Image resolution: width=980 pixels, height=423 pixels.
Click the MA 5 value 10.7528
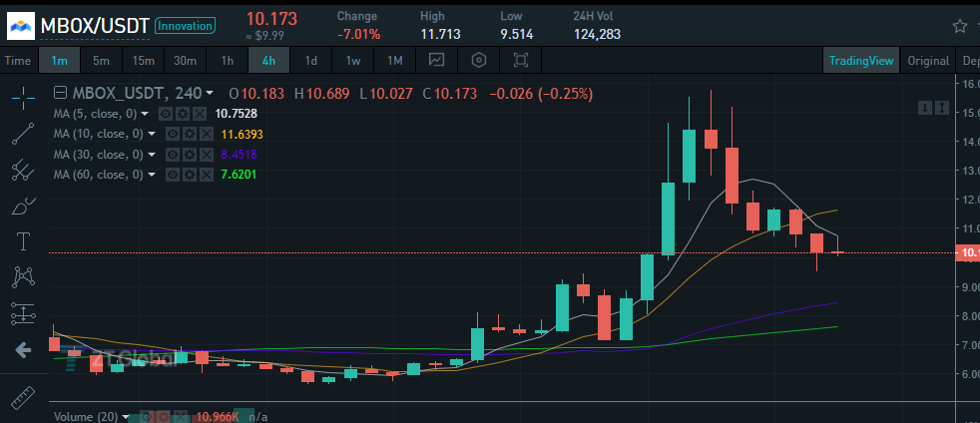pyautogui.click(x=237, y=115)
